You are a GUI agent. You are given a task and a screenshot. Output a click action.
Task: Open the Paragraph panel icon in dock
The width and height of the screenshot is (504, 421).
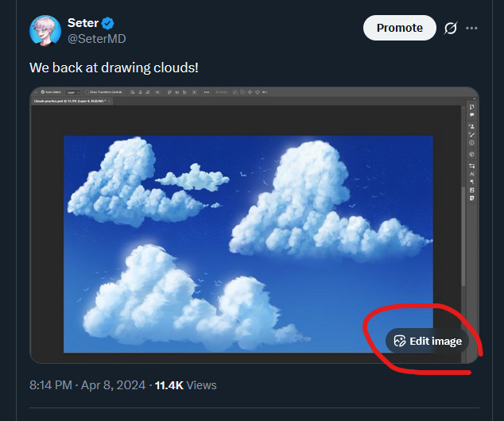point(472,182)
